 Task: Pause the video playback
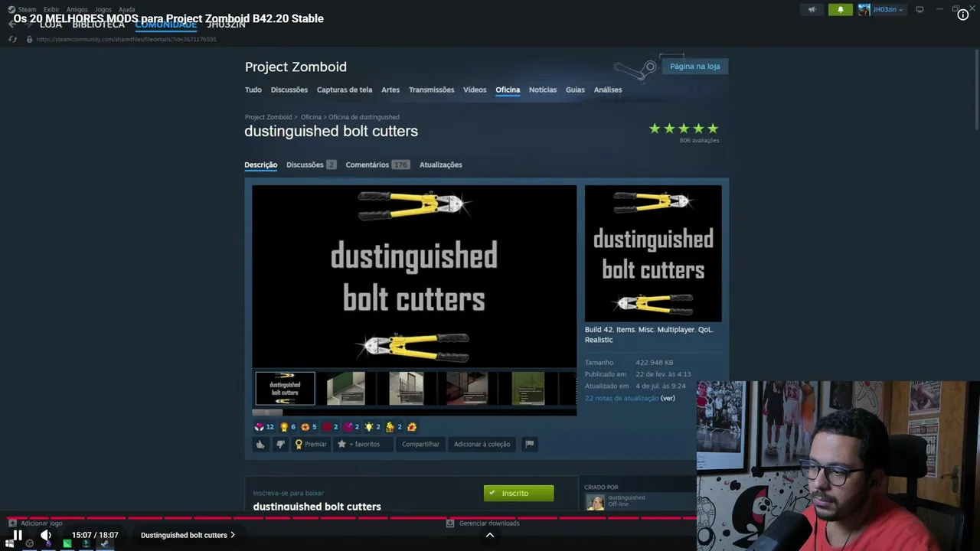[x=17, y=535]
